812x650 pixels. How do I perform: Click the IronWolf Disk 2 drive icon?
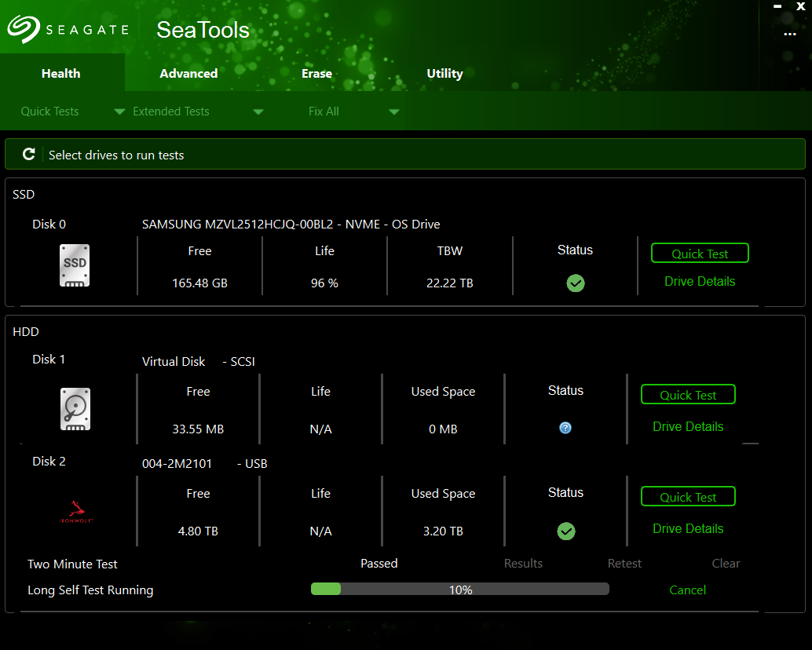pyautogui.click(x=75, y=512)
